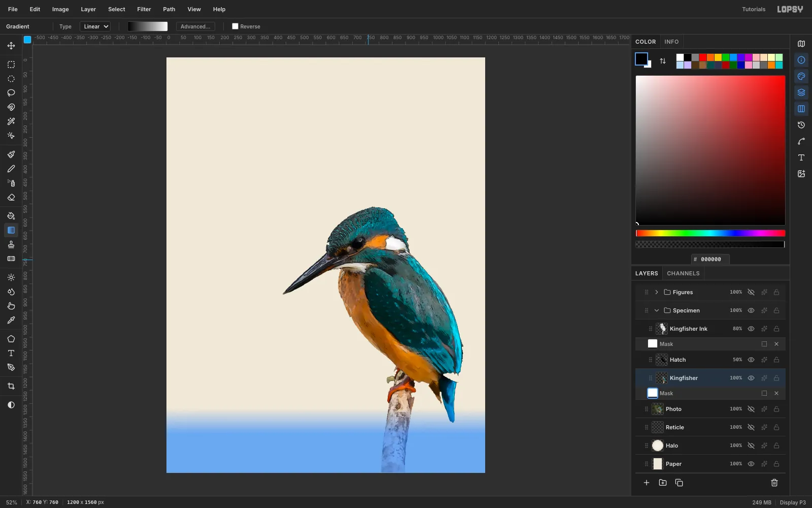
Task: Select the Kingfisher layer mask thumbnail
Action: point(653,393)
